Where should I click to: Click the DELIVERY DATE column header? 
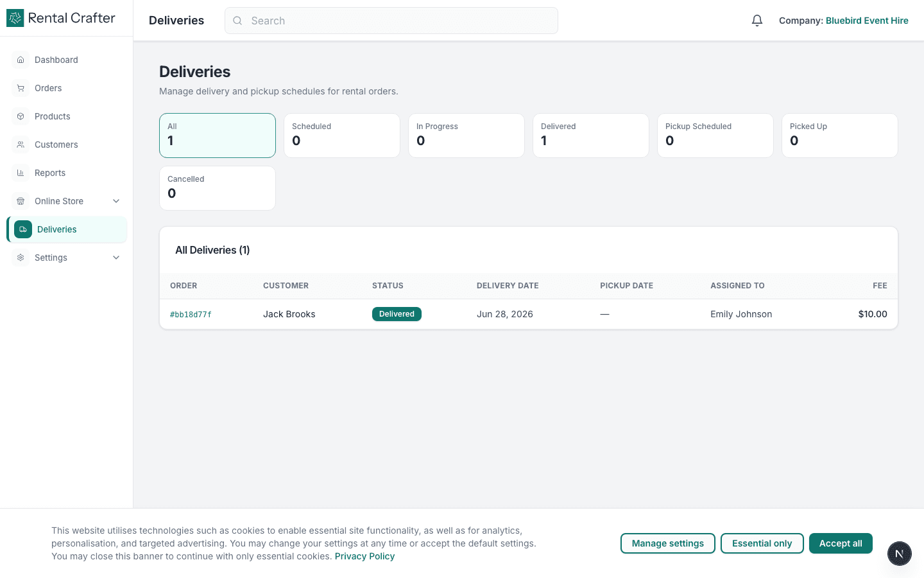508,286
